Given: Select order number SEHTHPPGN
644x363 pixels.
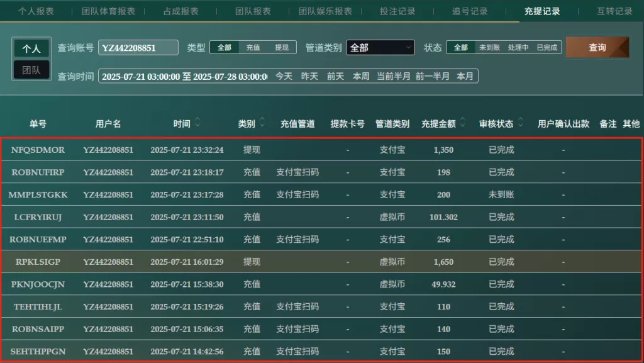Looking at the screenshot, I should (x=38, y=352).
